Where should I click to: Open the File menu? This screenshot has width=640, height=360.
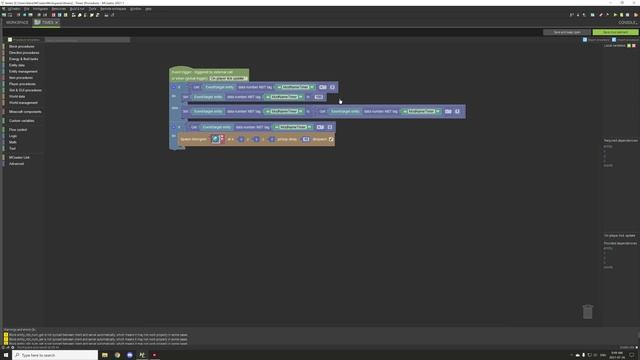pyautogui.click(x=27, y=9)
